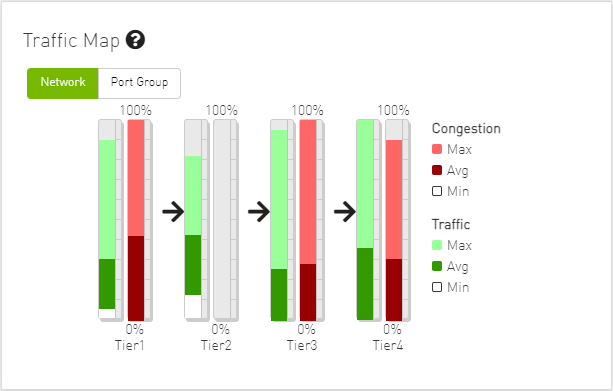This screenshot has height=391, width=613.
Task: Switch to the Port Group tab
Action: tap(139, 83)
